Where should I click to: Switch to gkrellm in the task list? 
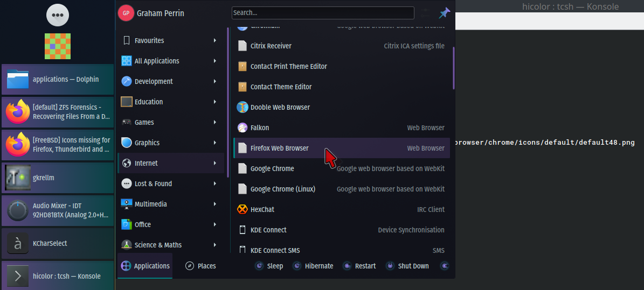coord(58,178)
